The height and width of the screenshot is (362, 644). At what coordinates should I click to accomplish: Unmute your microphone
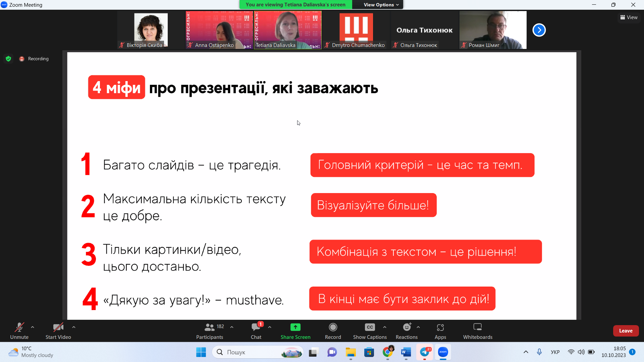click(19, 330)
